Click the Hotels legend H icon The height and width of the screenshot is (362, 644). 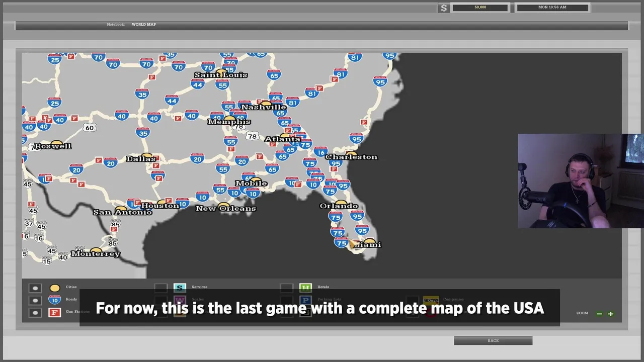coord(305,288)
